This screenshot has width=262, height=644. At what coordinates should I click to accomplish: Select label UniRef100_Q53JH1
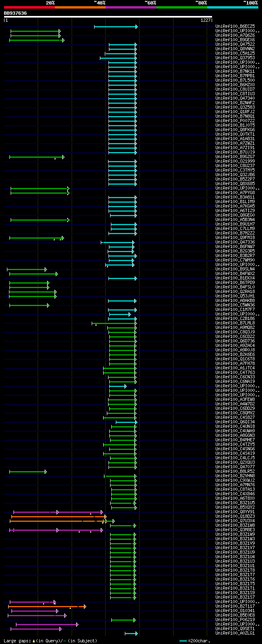click(x=235, y=296)
